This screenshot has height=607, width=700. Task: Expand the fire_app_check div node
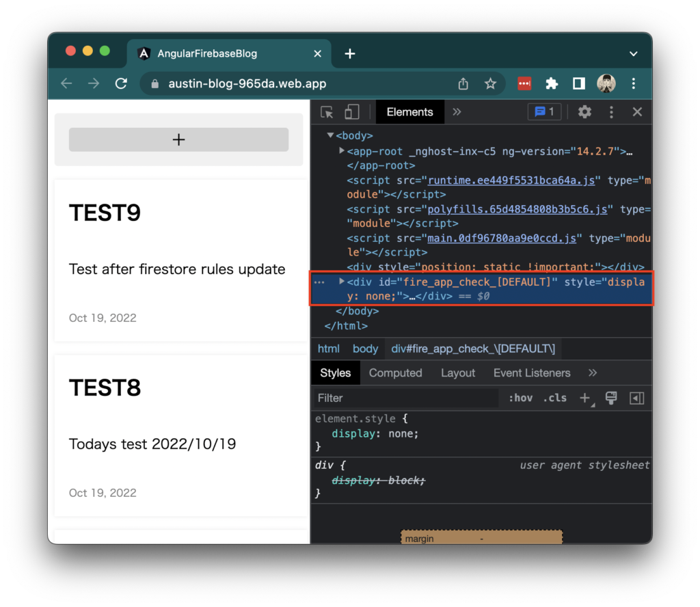[340, 281]
